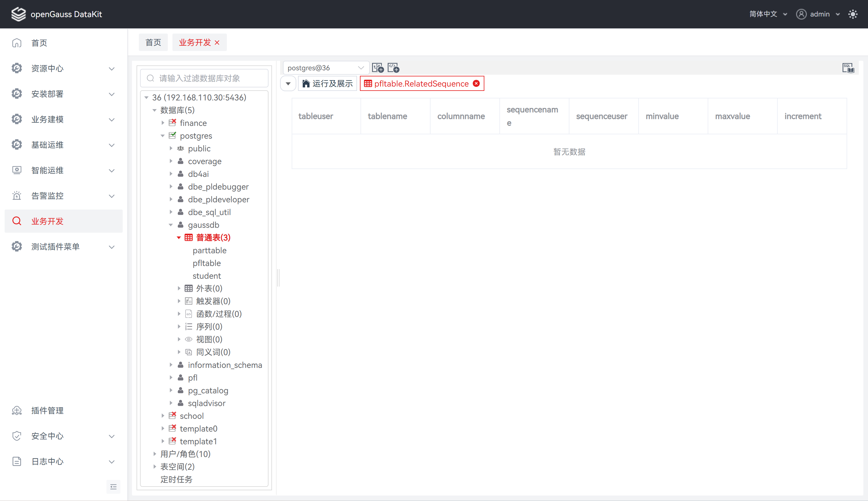Open the postgres@36 connection dropdown
This screenshot has width=868, height=501.
pos(325,68)
